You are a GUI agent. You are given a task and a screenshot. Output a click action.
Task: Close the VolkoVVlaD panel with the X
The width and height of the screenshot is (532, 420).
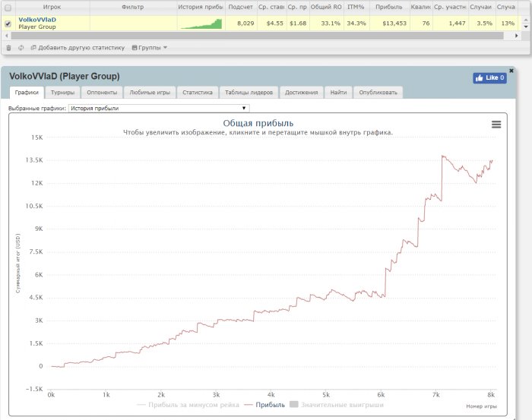click(x=511, y=71)
